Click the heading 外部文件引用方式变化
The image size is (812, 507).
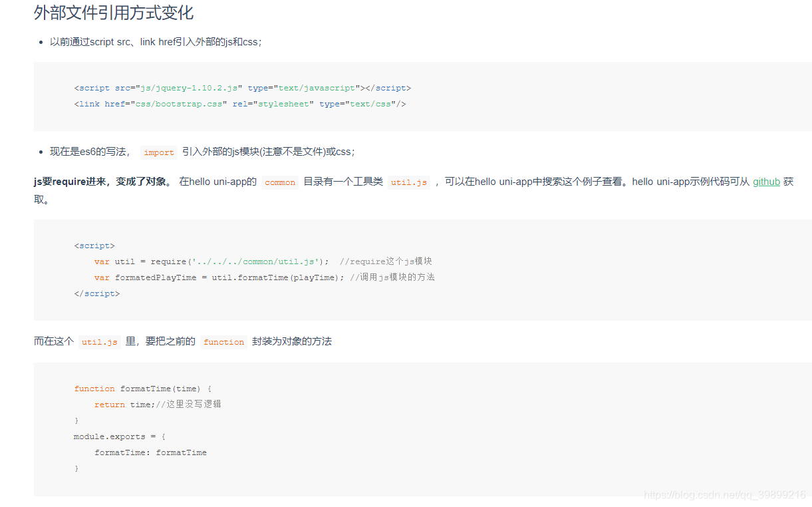[x=114, y=12]
